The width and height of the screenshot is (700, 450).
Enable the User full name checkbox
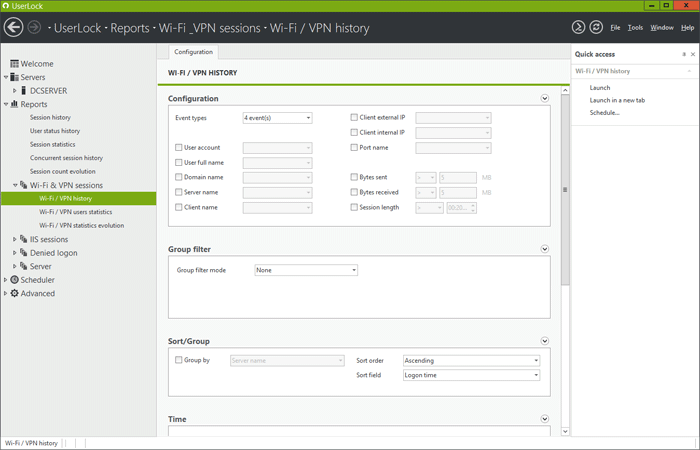(179, 162)
